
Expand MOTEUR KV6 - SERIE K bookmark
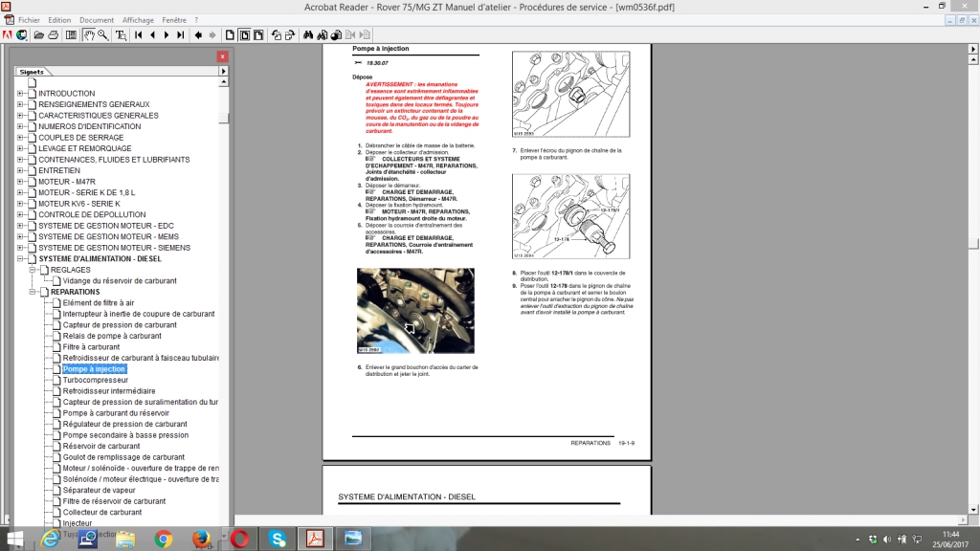(x=20, y=204)
